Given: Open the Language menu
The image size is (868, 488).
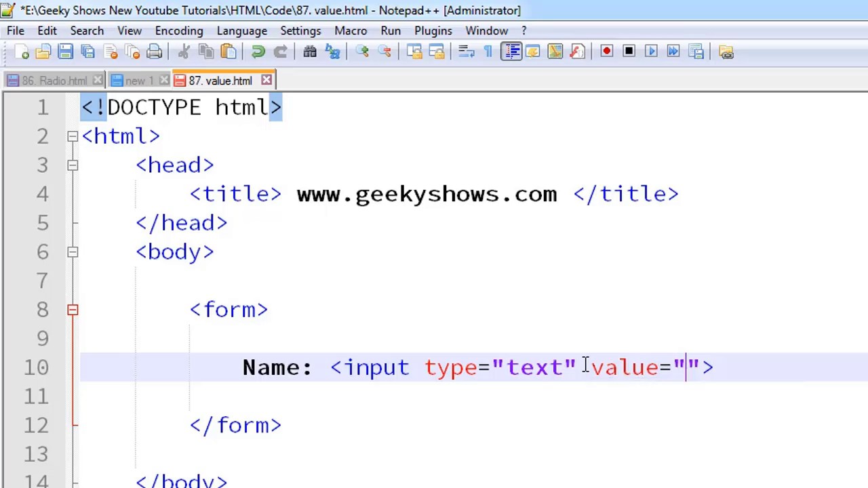Looking at the screenshot, I should pos(242,30).
